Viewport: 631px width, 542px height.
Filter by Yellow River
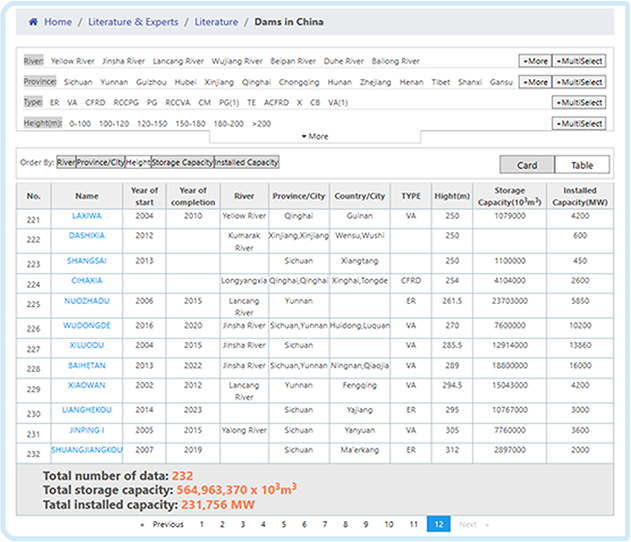(71, 61)
